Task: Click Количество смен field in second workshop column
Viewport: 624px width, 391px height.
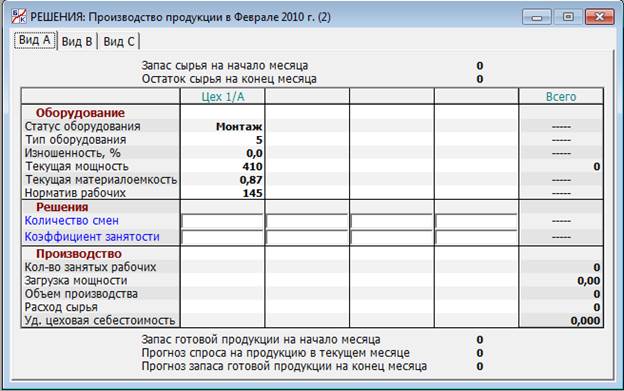Action: [x=307, y=221]
